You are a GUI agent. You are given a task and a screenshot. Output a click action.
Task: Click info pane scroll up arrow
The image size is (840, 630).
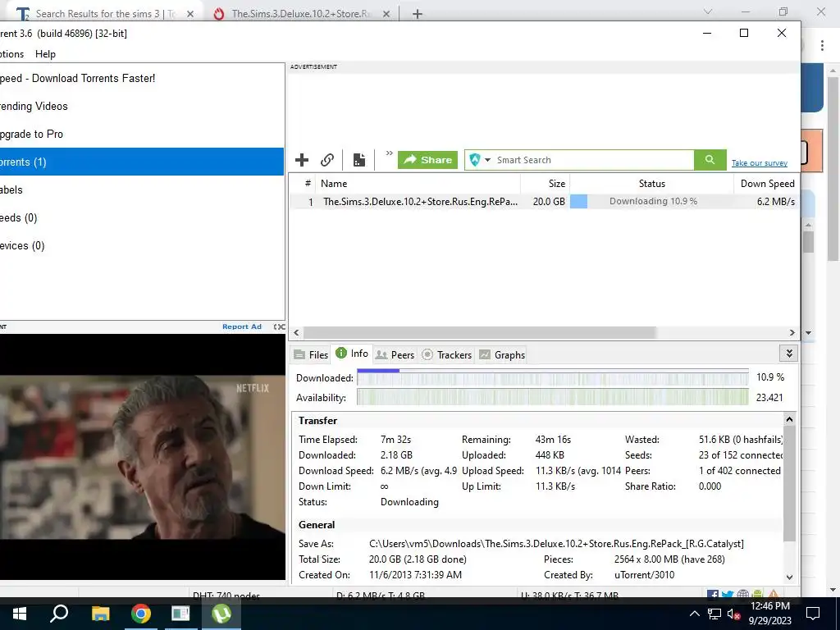(x=789, y=419)
